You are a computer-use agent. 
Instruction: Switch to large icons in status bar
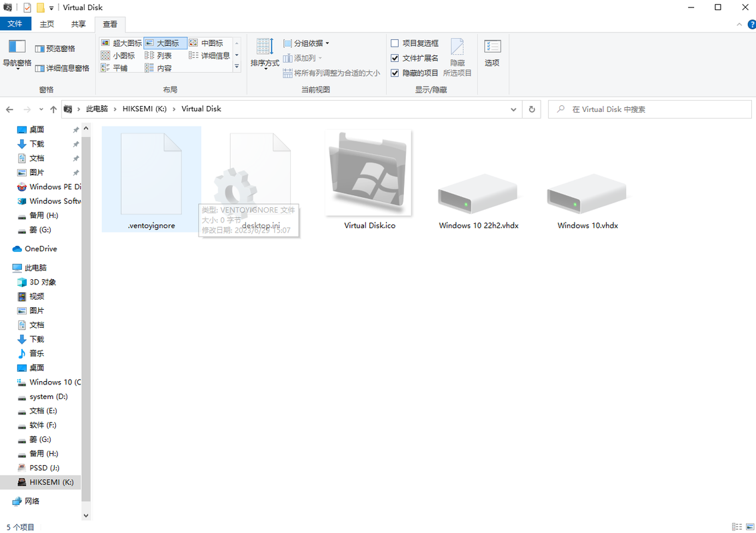tap(750, 527)
